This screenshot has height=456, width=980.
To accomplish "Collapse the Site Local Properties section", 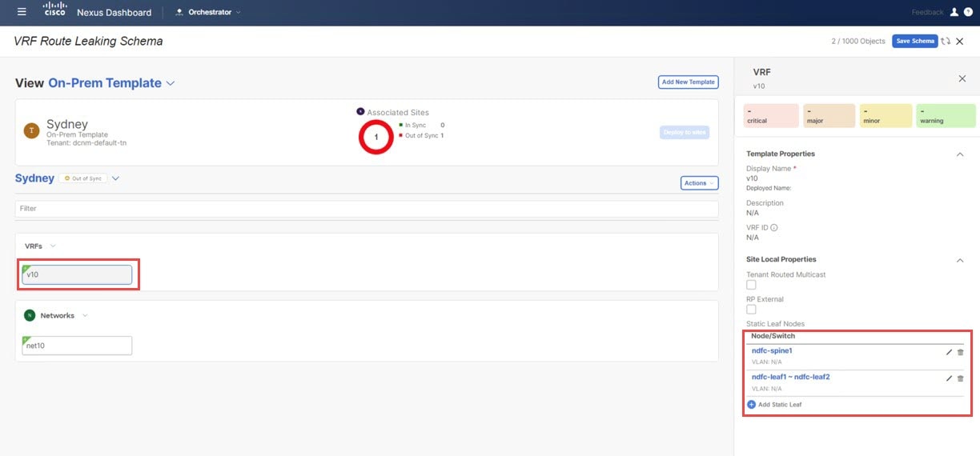I will 960,259.
